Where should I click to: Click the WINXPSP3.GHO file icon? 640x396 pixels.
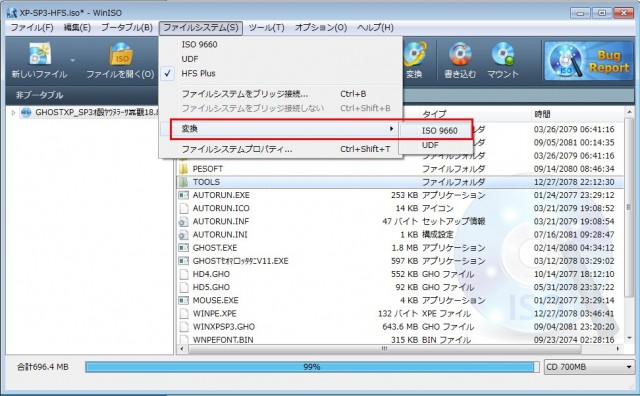coord(184,327)
